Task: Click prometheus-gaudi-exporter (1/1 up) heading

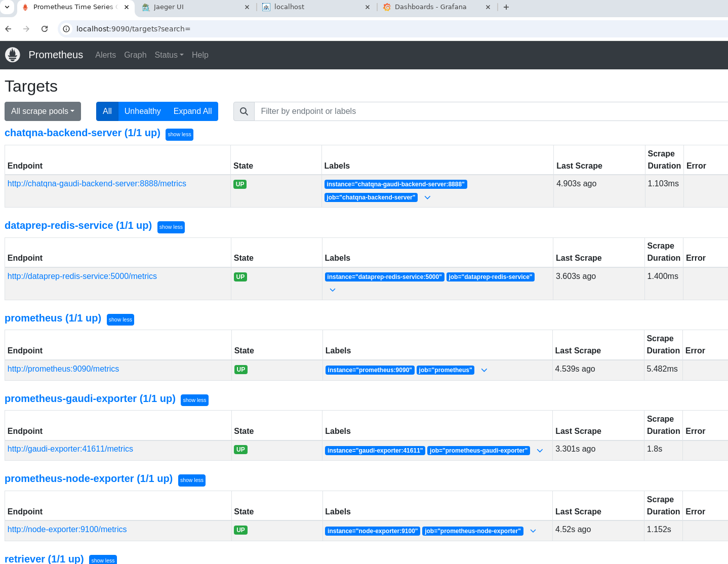Action: tap(90, 399)
